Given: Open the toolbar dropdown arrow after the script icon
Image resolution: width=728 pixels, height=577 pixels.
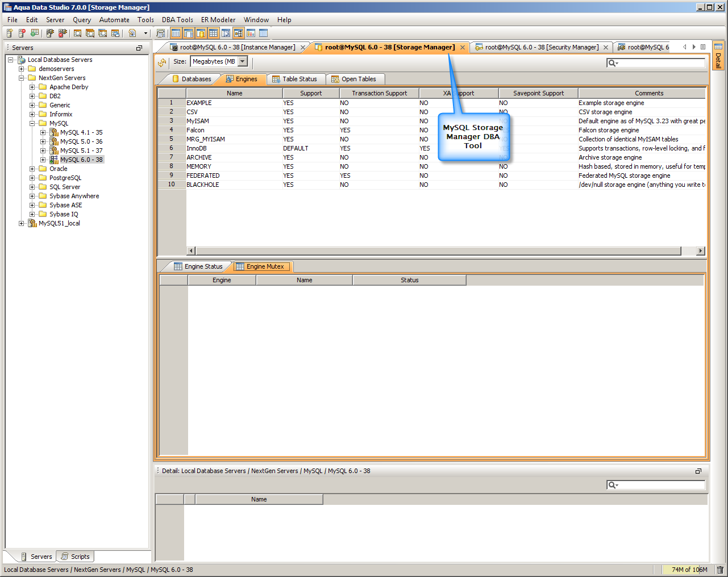Looking at the screenshot, I should pos(145,34).
